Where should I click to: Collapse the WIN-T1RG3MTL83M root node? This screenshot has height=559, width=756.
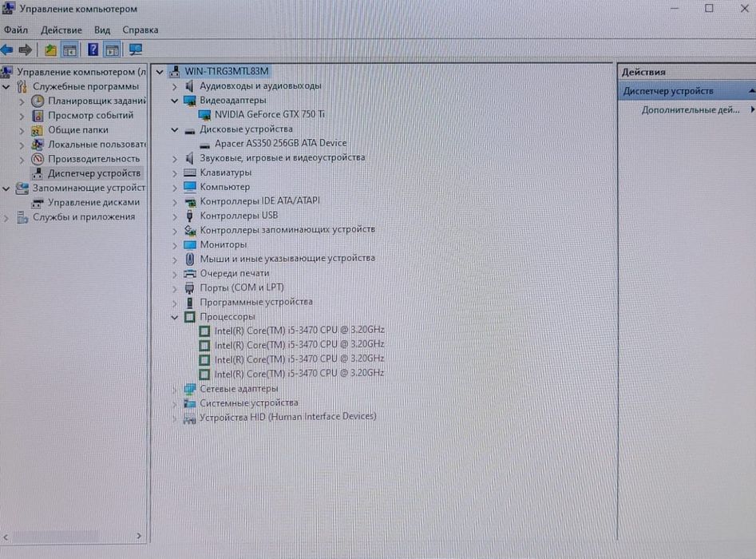[x=160, y=72]
